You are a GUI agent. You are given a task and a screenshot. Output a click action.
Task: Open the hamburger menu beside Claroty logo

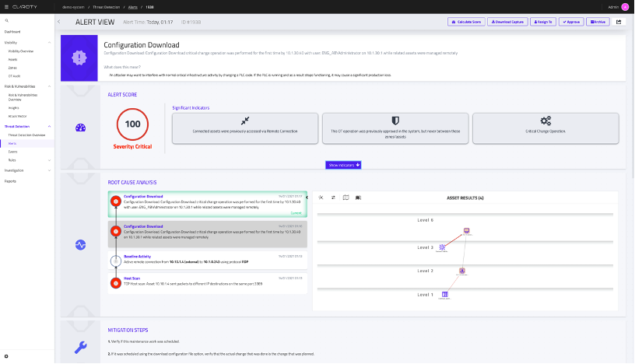pos(6,7)
